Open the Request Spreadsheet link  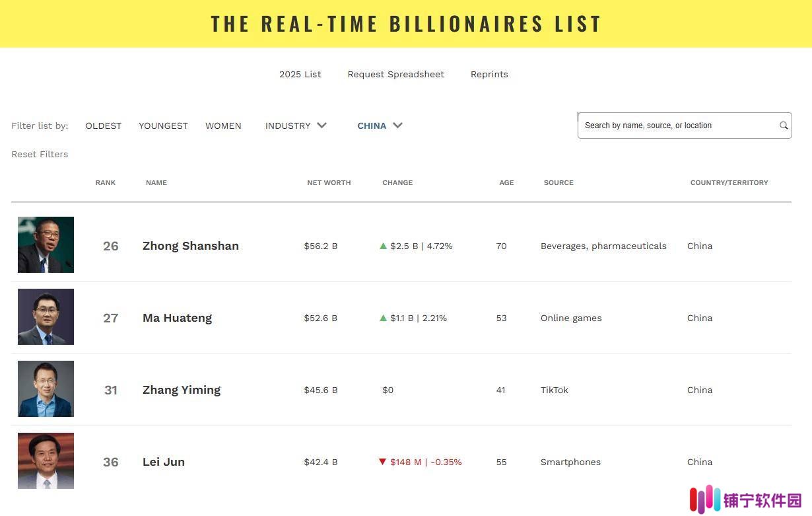pos(396,74)
